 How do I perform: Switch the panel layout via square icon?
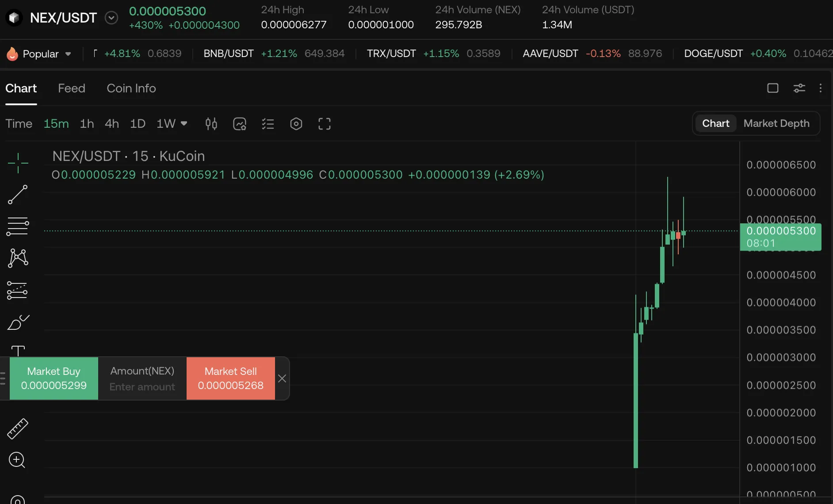click(x=773, y=88)
